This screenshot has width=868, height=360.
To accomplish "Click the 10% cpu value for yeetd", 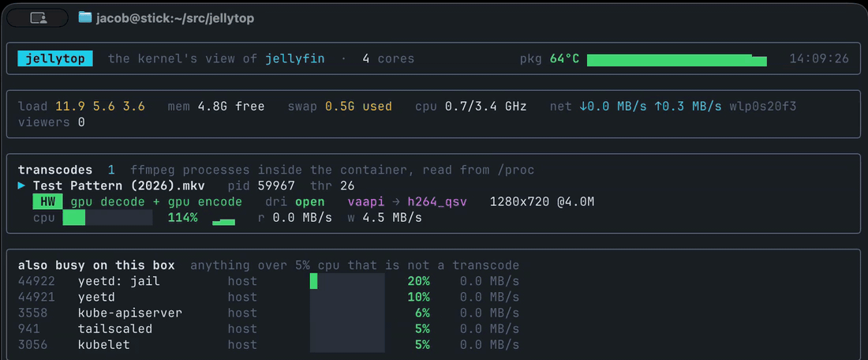I will coord(418,297).
